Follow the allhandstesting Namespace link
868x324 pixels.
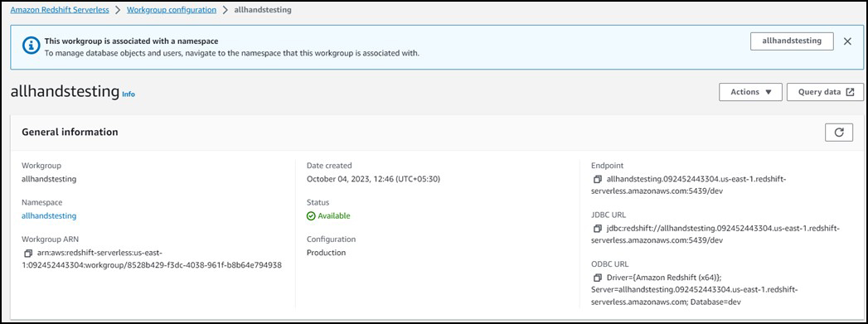pos(49,216)
